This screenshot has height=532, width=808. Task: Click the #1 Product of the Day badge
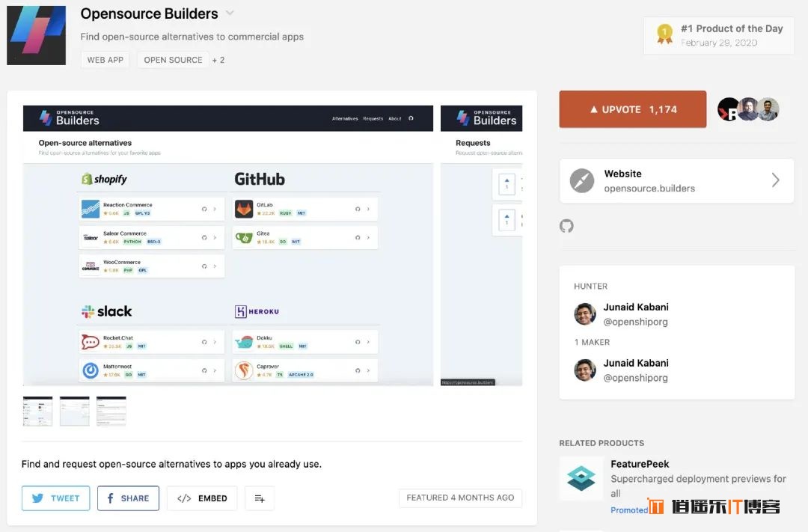click(719, 36)
